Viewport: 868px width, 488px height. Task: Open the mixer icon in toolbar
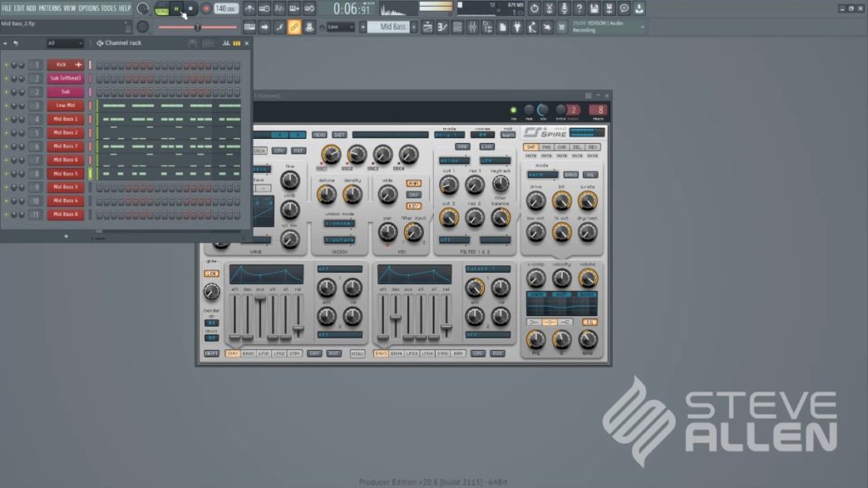point(472,26)
